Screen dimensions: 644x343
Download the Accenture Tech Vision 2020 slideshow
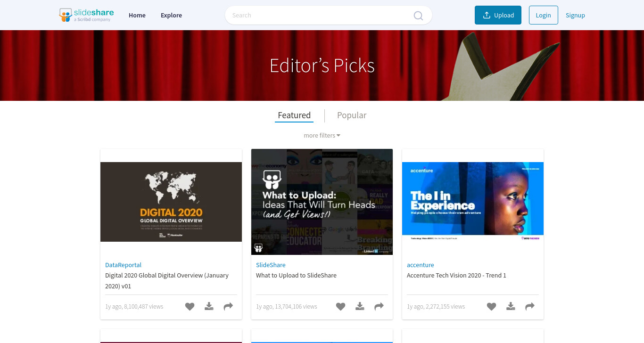coord(511,307)
